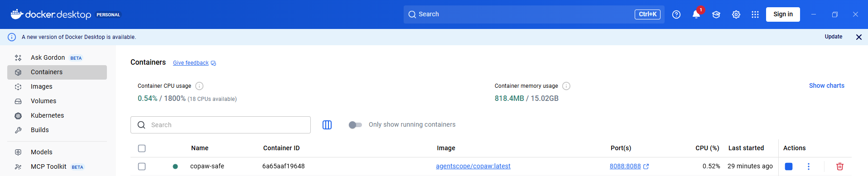
Task: Click the green running status dot
Action: pos(175,166)
